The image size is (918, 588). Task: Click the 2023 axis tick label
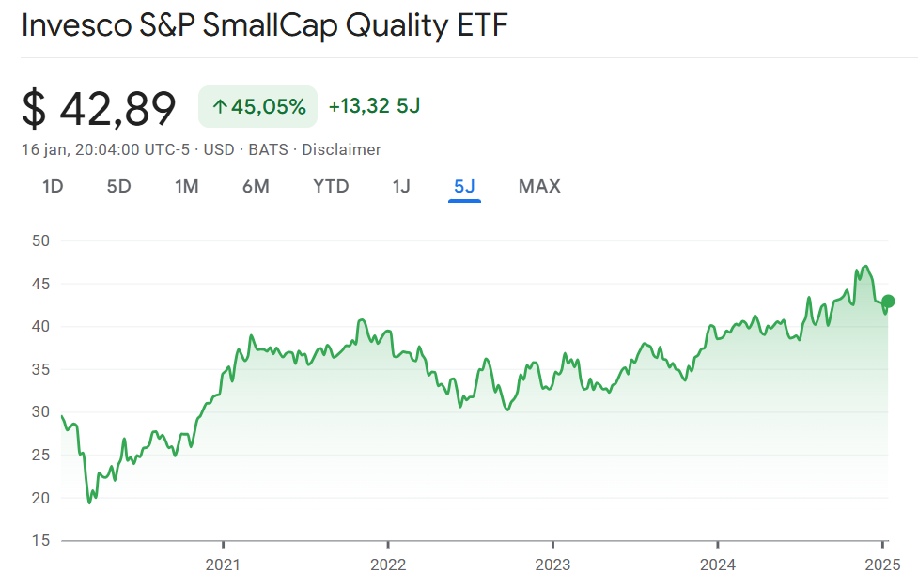click(552, 565)
